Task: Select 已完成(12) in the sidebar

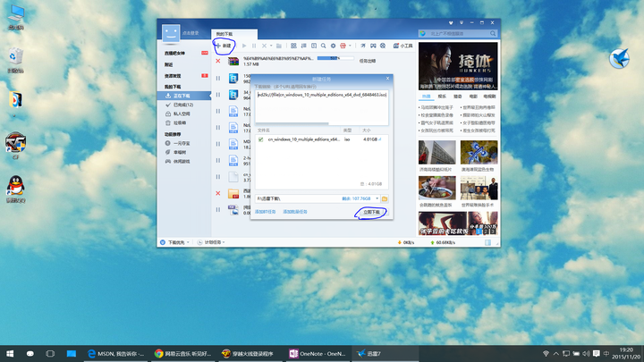Action: click(x=184, y=105)
